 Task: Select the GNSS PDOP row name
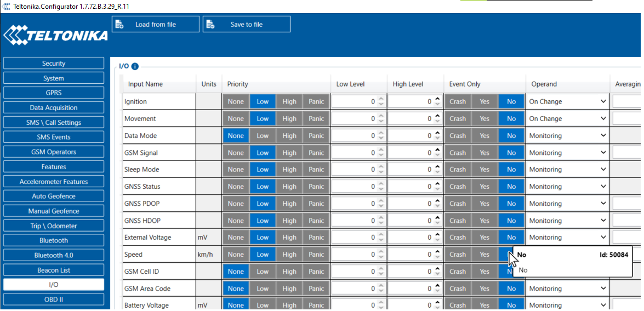(x=142, y=204)
